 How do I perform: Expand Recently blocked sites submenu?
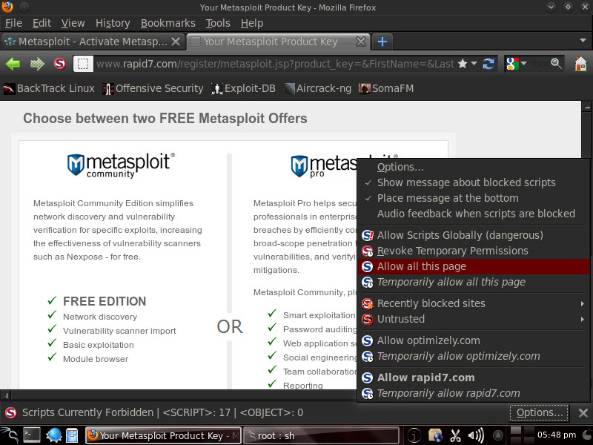click(x=473, y=303)
